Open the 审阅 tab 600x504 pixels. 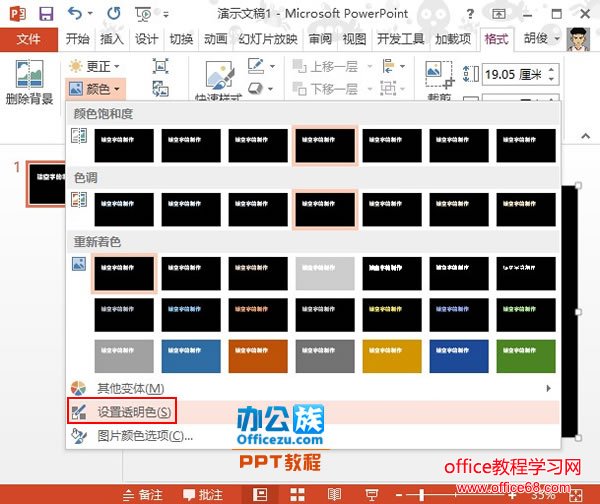pos(320,39)
